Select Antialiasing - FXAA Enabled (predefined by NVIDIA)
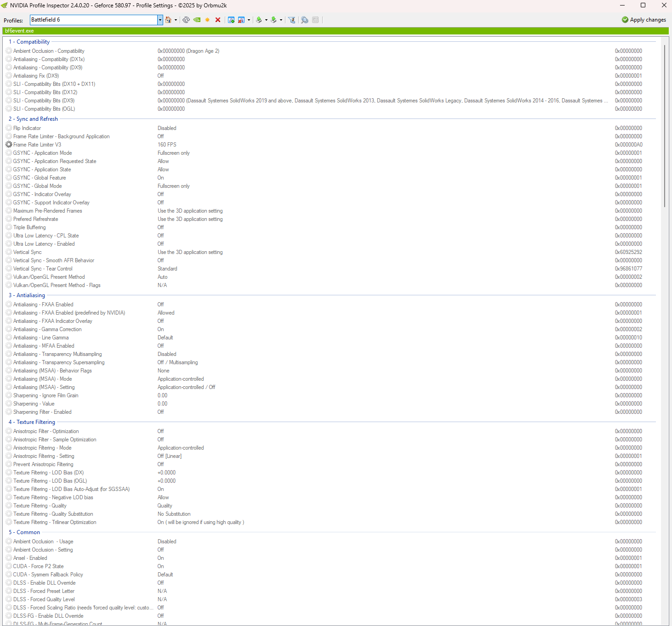The image size is (672, 626). click(330, 313)
